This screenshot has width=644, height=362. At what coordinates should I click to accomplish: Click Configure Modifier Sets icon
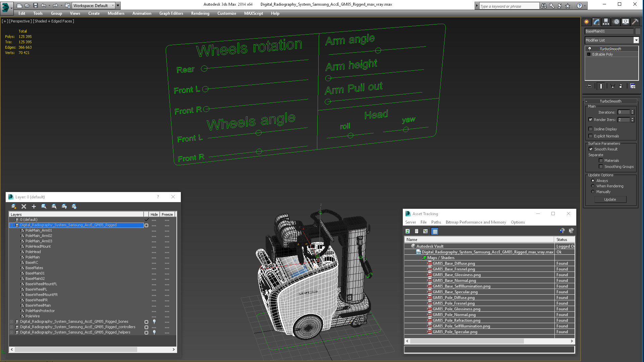click(633, 86)
